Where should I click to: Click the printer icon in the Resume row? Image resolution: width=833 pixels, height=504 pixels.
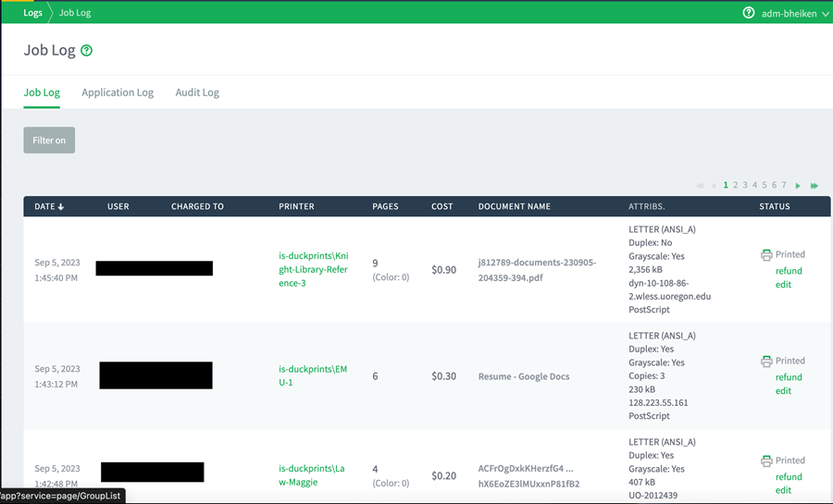[766, 362]
